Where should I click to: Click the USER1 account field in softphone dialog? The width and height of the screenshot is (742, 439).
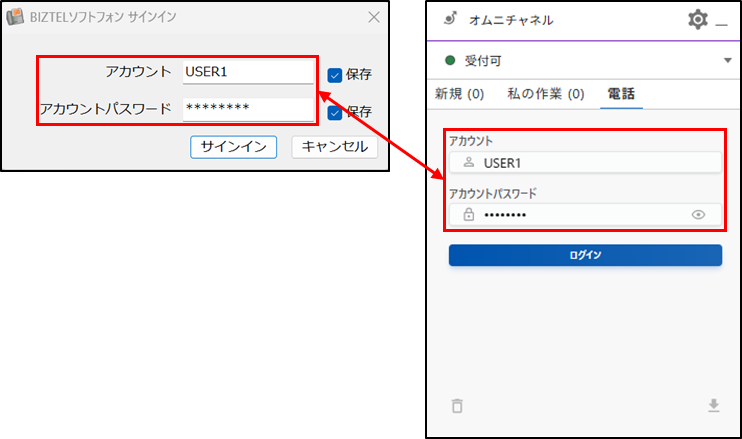point(248,72)
